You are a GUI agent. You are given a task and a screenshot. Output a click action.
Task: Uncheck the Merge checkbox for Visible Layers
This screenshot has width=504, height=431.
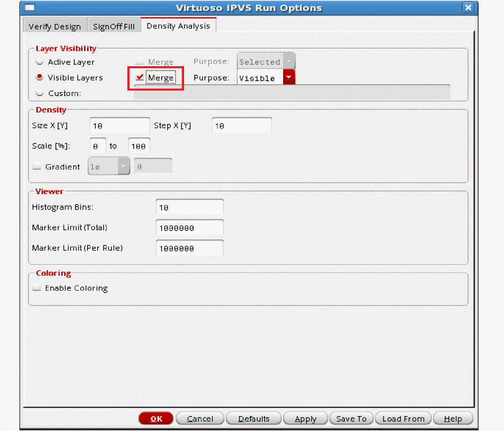click(139, 77)
